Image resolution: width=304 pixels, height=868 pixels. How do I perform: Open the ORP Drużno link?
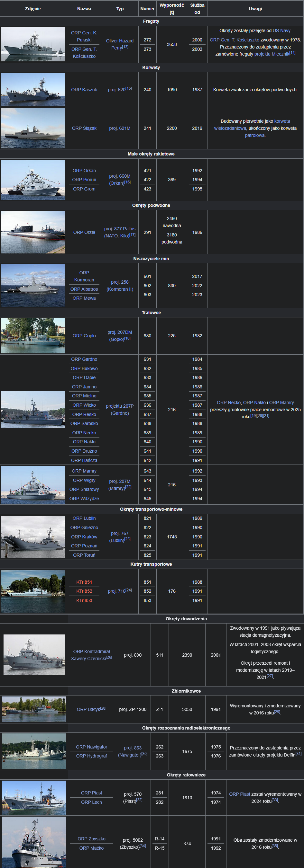[x=84, y=451]
